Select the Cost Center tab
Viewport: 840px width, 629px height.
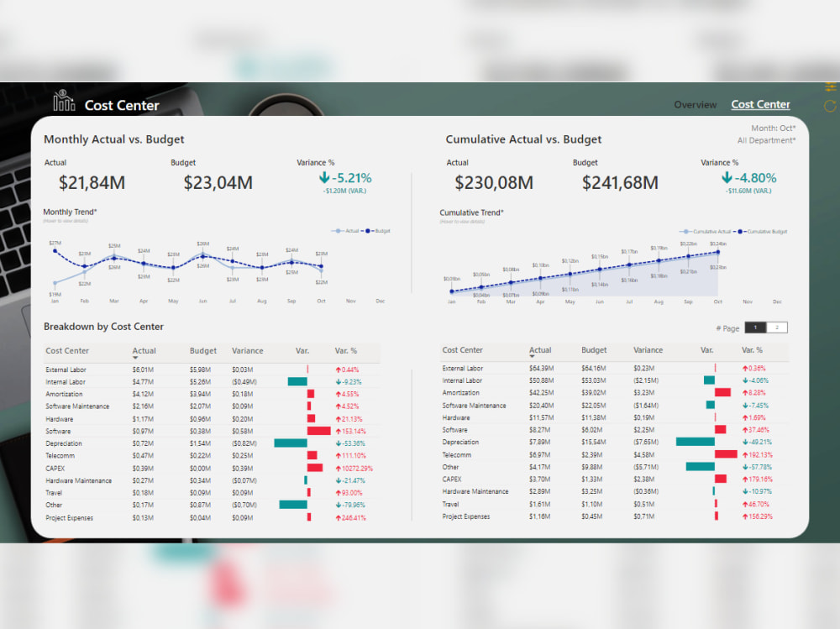point(760,104)
